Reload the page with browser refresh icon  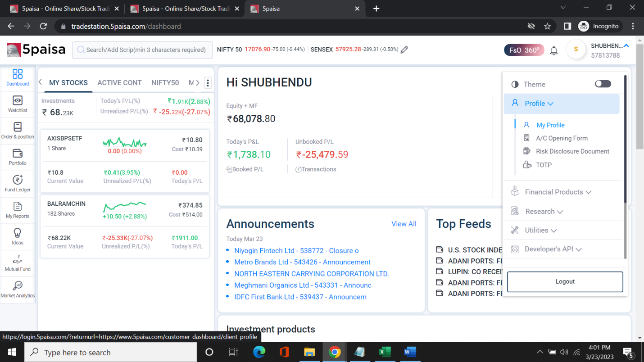[43, 26]
